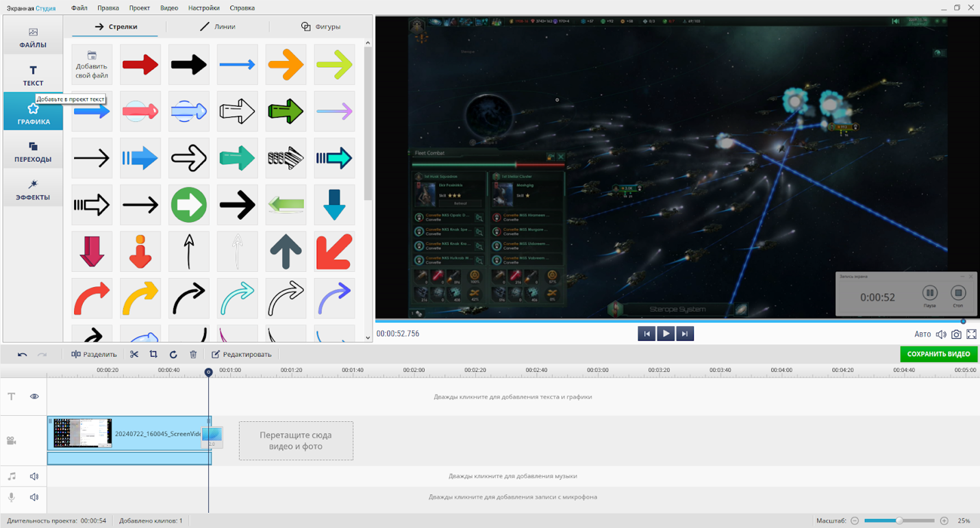The height and width of the screenshot is (528, 980).
Task: Open the Видео menu
Action: (169, 8)
